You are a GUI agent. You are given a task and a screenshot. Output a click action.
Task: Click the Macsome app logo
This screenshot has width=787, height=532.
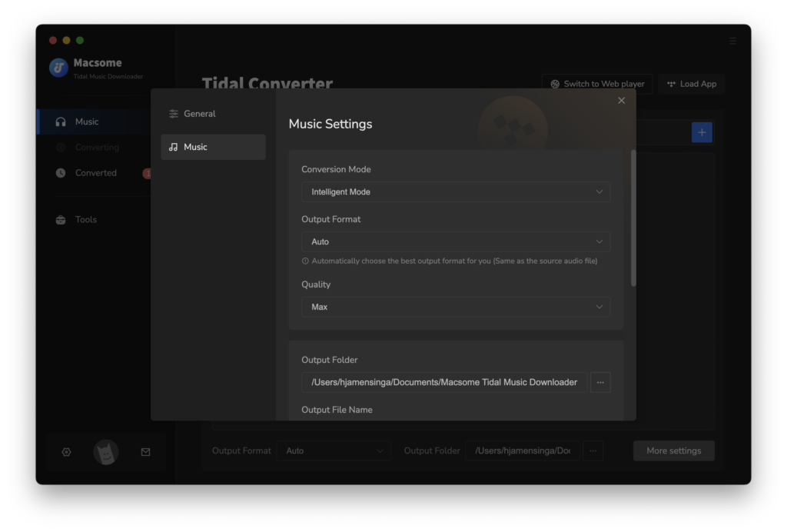58,68
